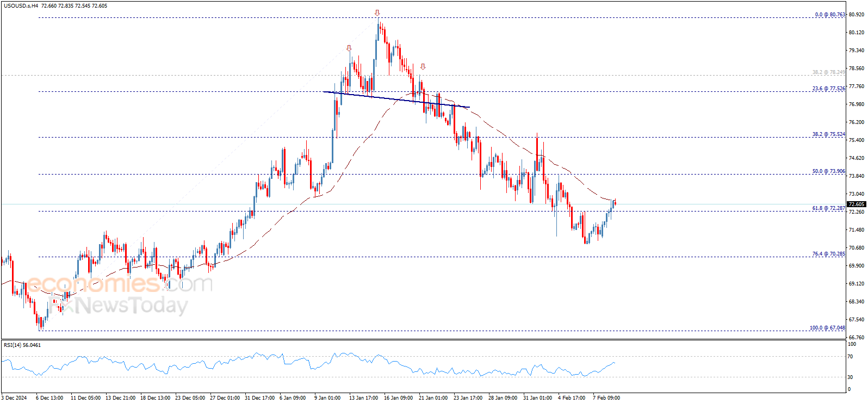Click the 78.560 price axis value

coord(857,69)
